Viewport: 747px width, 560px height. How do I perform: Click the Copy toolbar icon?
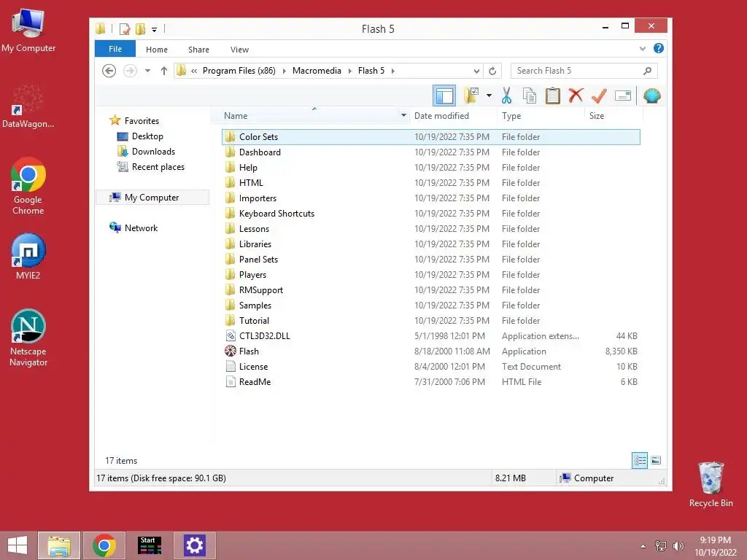coord(530,96)
